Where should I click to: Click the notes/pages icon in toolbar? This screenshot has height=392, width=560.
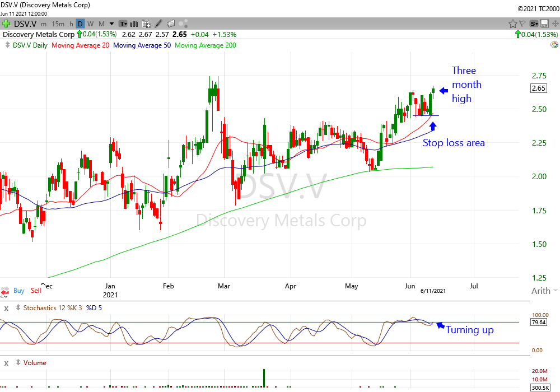[171, 24]
